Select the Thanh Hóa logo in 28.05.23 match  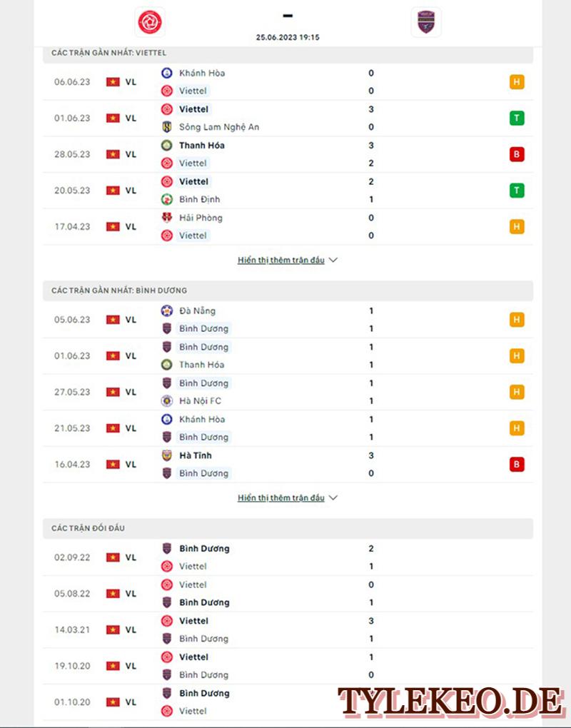[166, 146]
